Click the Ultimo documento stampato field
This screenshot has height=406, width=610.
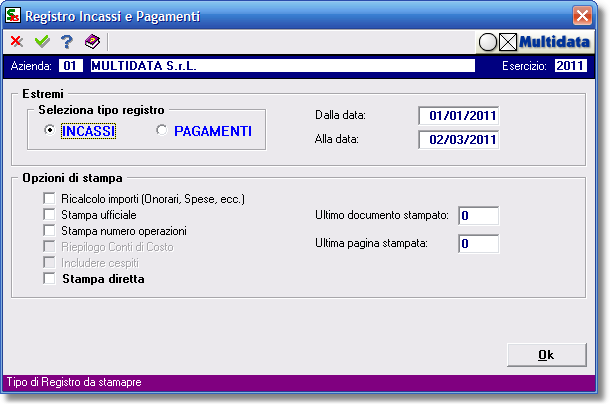(x=479, y=215)
